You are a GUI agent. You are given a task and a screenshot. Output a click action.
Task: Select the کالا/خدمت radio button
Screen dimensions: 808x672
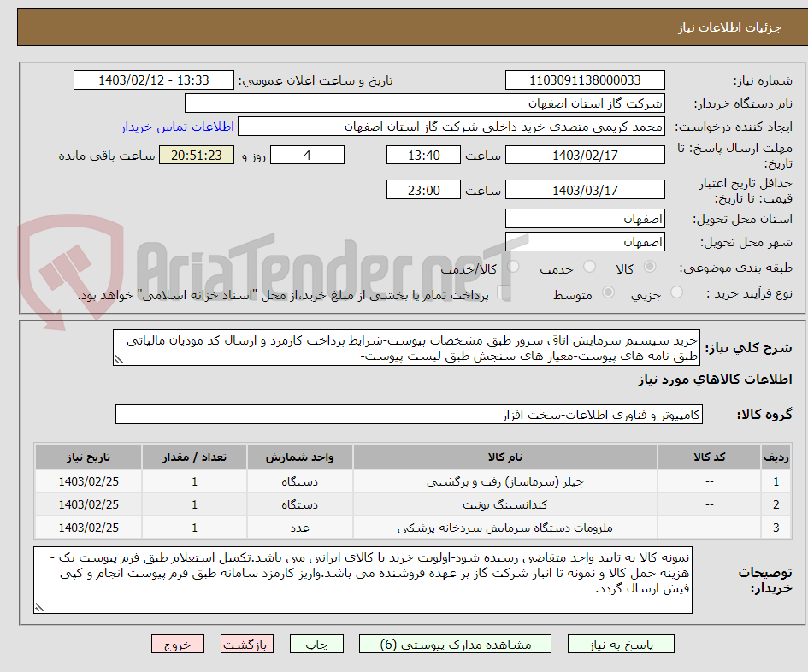[513, 267]
